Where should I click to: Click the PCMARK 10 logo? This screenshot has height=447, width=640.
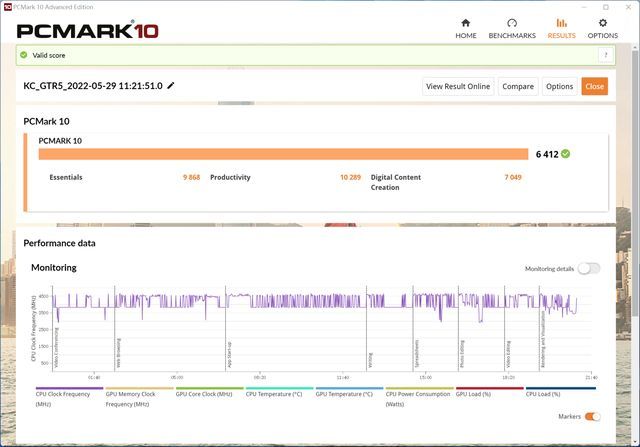coord(87,31)
